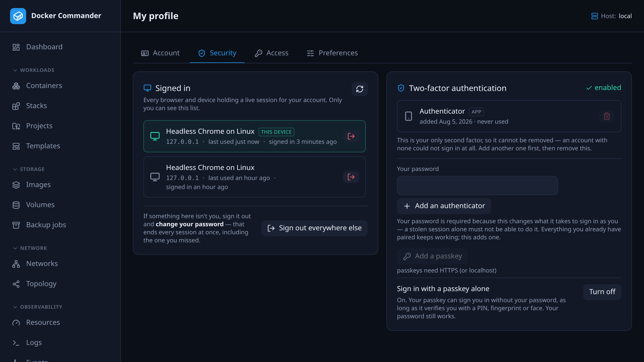Viewport: 644px width, 362px height.
Task: Turn off passkey-alone sign in
Action: [602, 292]
